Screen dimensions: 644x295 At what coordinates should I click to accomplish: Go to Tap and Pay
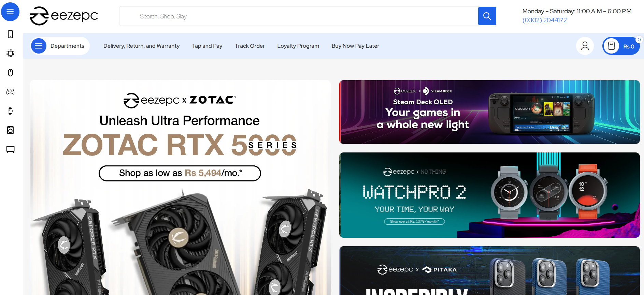207,46
